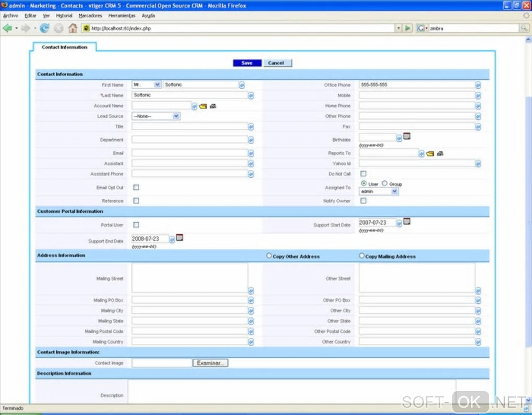Viewport: 532px width, 415px height.
Task: Click the blue icon beside Mobile field
Action: pos(478,96)
